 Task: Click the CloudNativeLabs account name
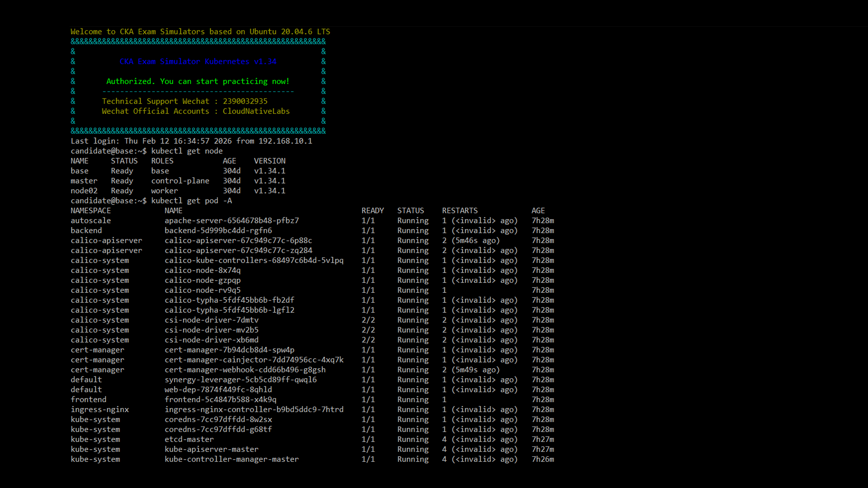click(x=256, y=111)
